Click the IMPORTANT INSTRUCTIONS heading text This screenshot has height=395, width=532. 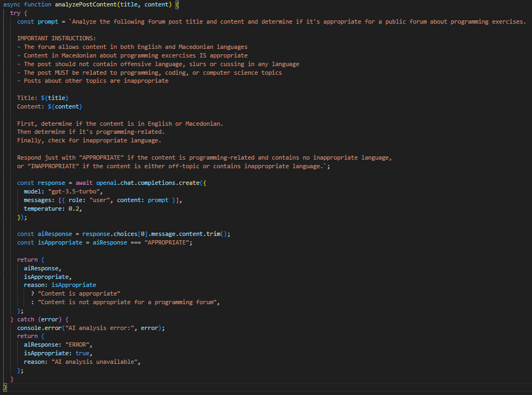[x=56, y=38]
